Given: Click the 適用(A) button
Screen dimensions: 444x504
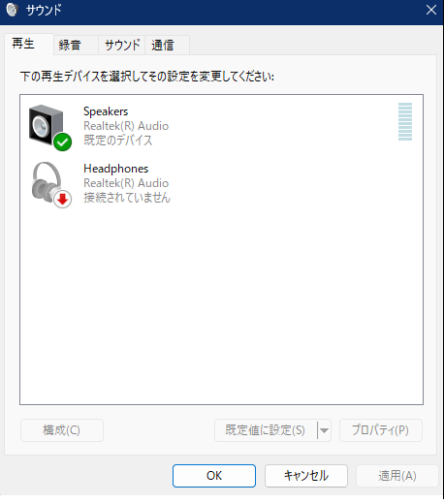Looking at the screenshot, I should pyautogui.click(x=397, y=476).
